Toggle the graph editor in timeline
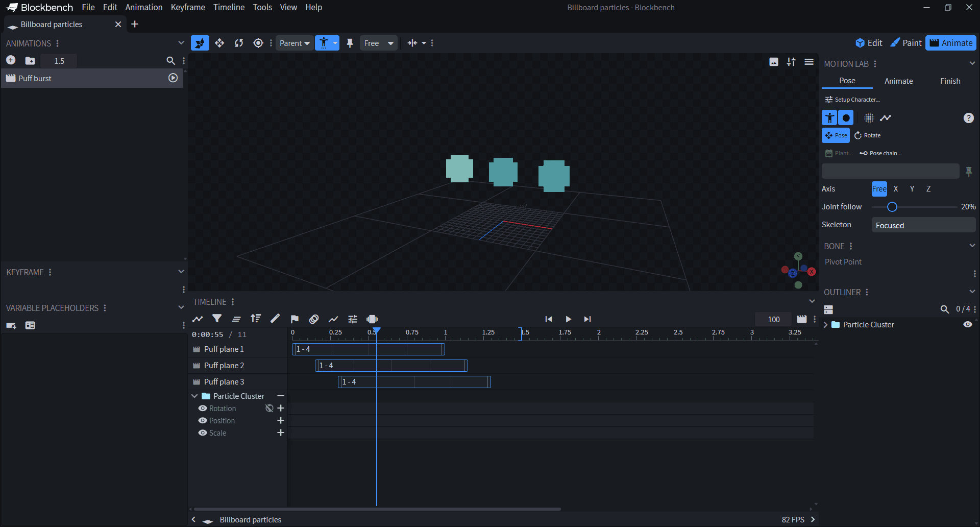Image resolution: width=980 pixels, height=527 pixels. pyautogui.click(x=198, y=319)
